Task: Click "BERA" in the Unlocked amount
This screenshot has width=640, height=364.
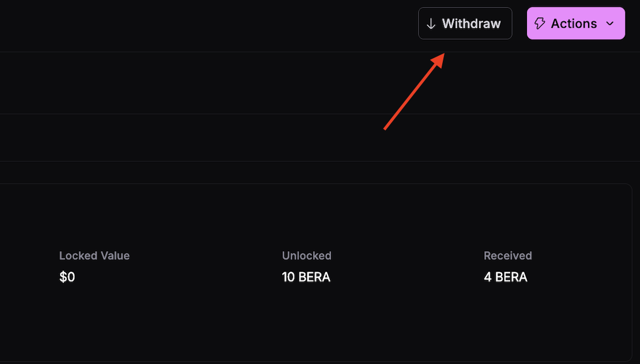Action: coord(314,277)
